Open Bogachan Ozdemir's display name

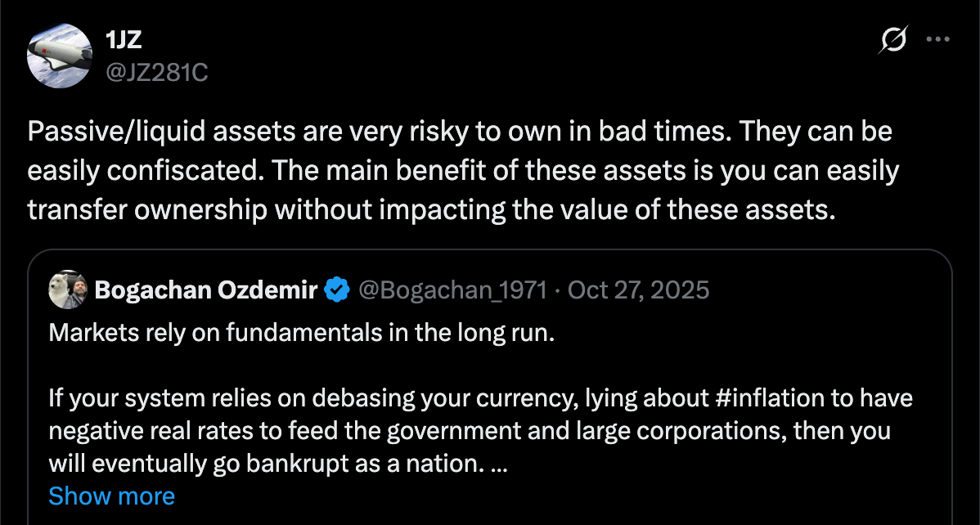(x=206, y=289)
